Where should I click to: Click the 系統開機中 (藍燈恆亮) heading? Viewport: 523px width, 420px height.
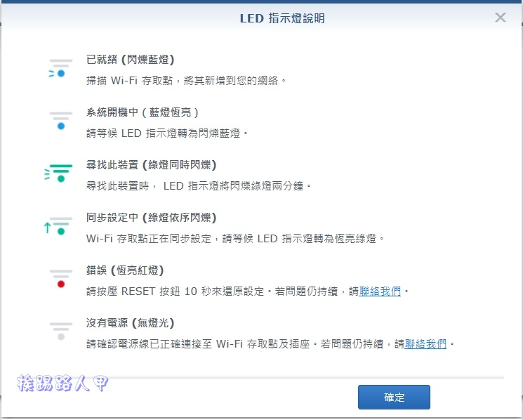tap(142, 112)
